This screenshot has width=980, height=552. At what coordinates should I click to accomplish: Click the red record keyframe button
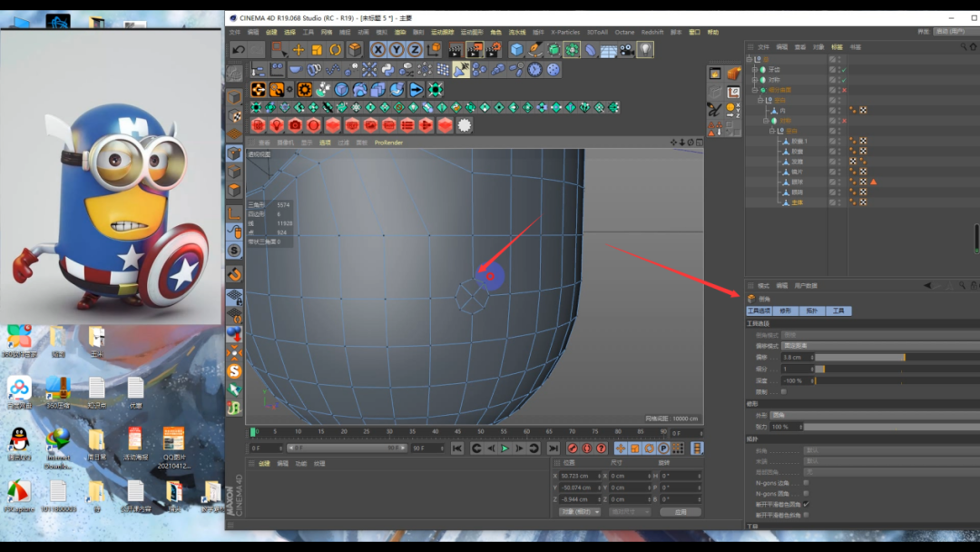pyautogui.click(x=572, y=448)
